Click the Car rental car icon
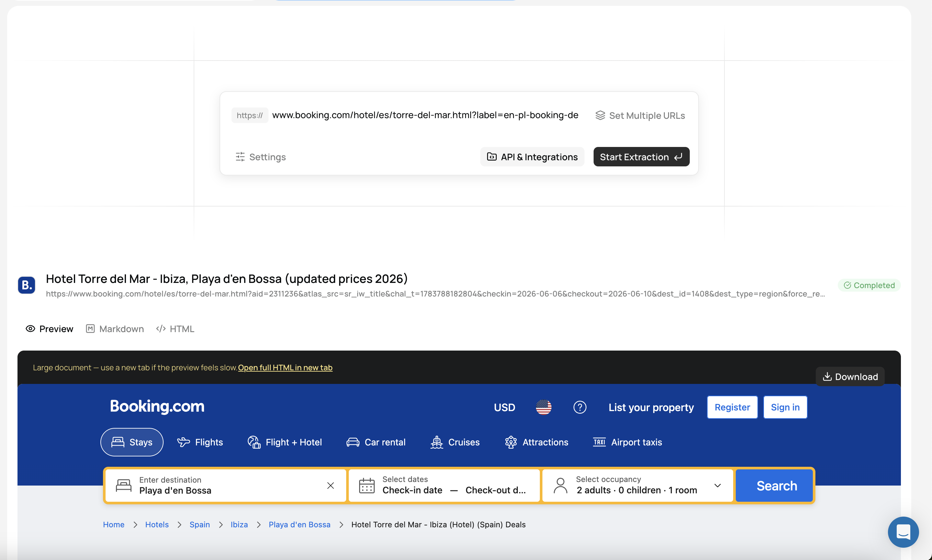The height and width of the screenshot is (560, 932). 353,442
